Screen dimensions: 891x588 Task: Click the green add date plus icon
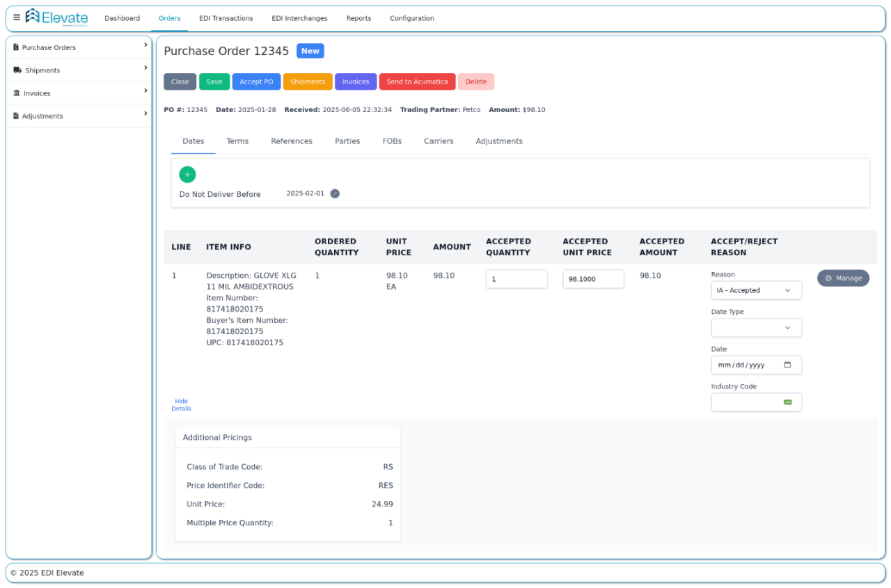tap(187, 175)
